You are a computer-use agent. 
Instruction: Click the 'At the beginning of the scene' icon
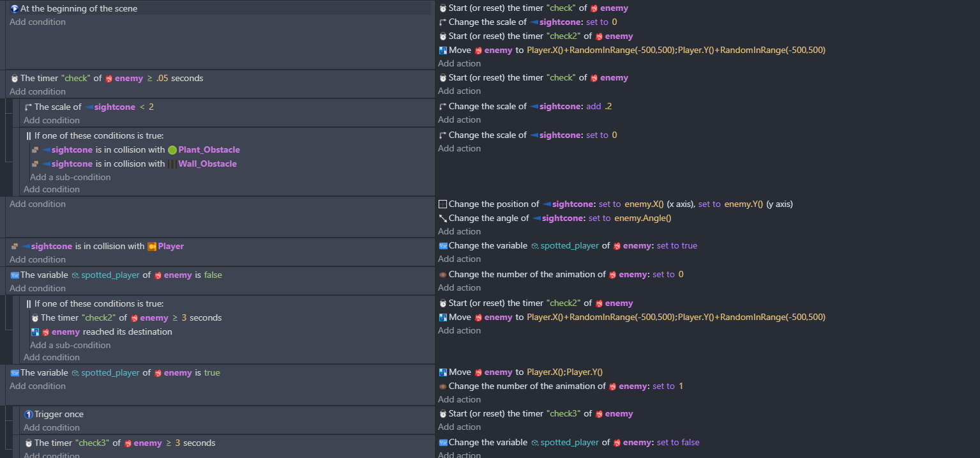[14, 8]
